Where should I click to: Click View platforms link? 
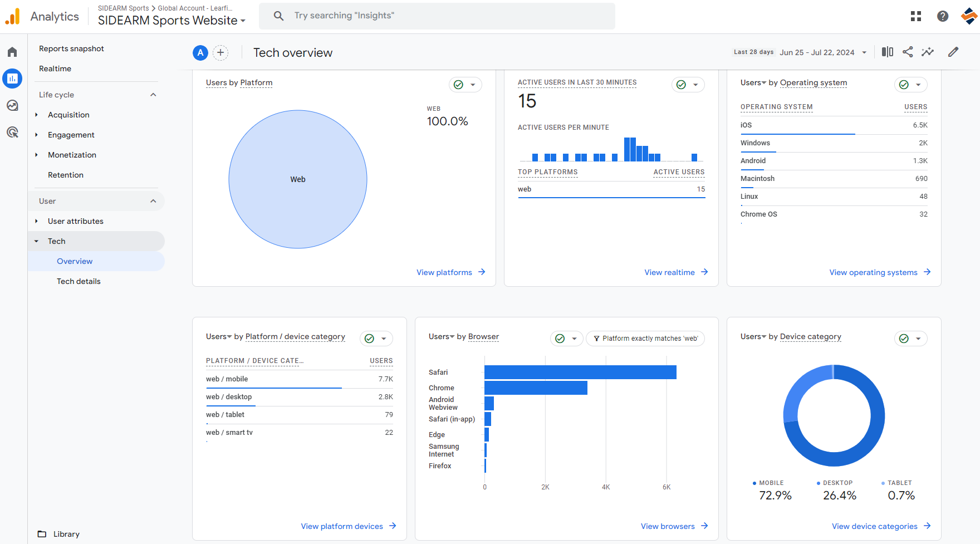coord(444,272)
